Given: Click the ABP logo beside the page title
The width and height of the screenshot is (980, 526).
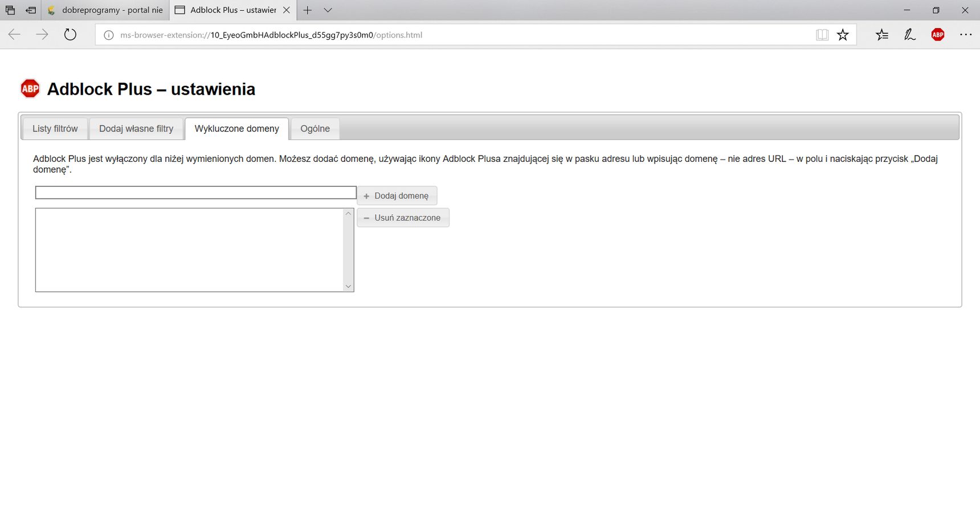Looking at the screenshot, I should tap(30, 88).
